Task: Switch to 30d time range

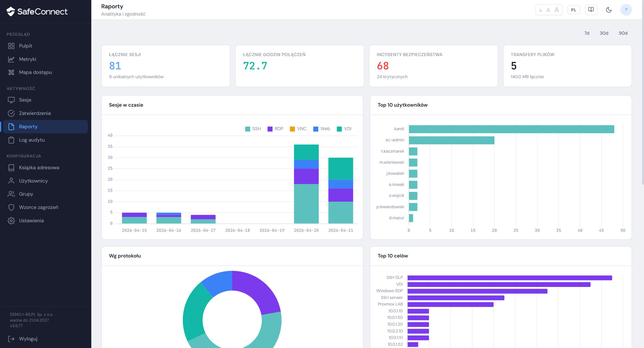Action: tap(604, 33)
